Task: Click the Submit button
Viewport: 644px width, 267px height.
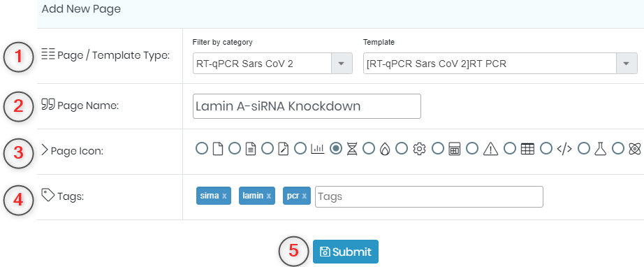Action: [x=346, y=252]
